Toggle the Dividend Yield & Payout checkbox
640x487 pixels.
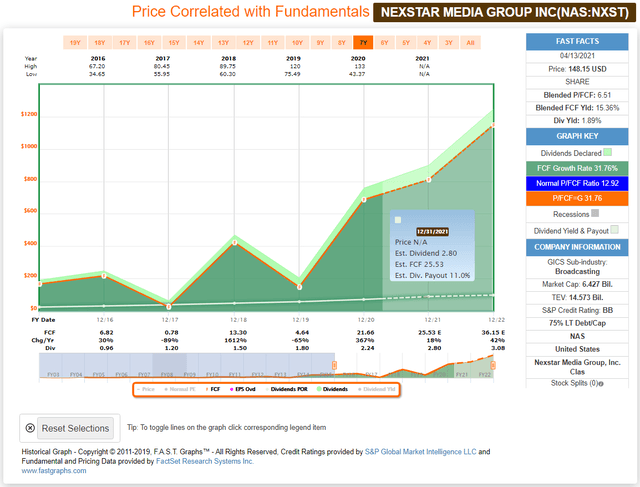(614, 230)
